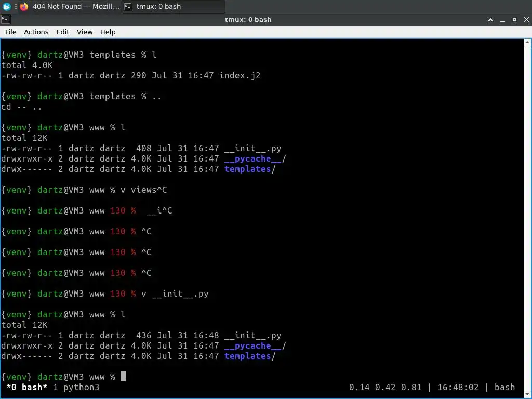
Task: Click the scrollbar up arrow
Action: pyautogui.click(x=528, y=43)
